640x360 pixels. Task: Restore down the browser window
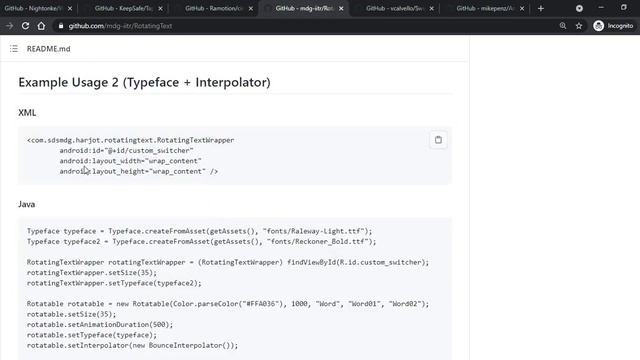coord(624,7)
